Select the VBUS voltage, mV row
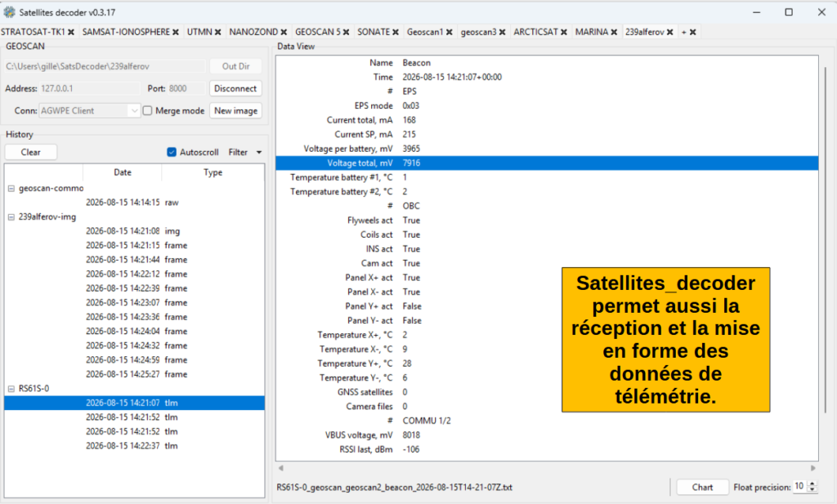 click(547, 435)
